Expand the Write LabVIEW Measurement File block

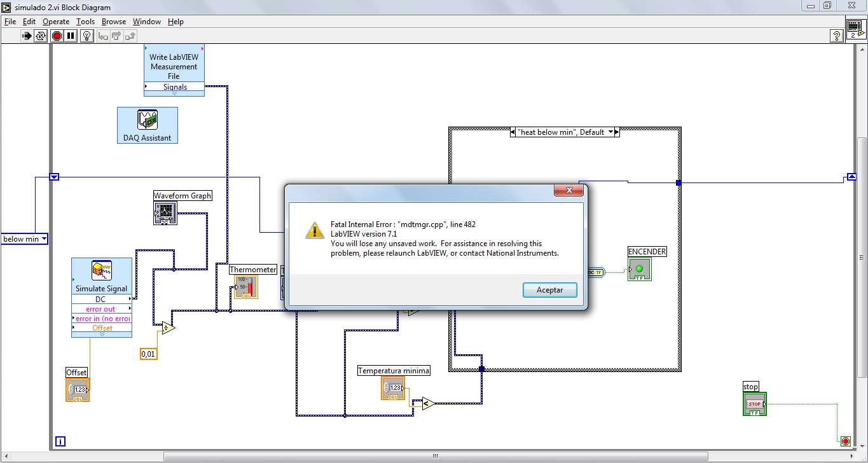(x=174, y=93)
